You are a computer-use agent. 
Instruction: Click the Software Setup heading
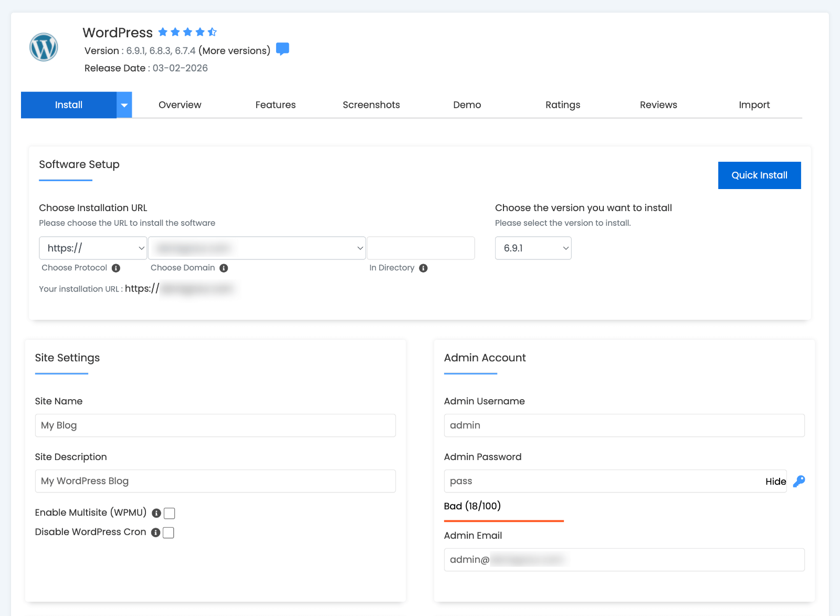[x=79, y=164]
